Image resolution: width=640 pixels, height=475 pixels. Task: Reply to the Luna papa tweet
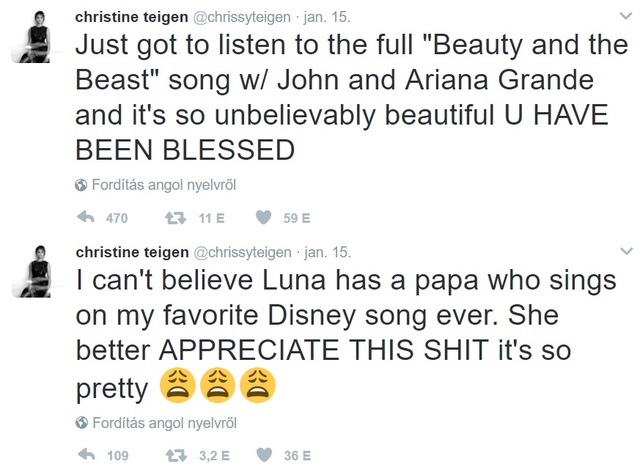85,455
